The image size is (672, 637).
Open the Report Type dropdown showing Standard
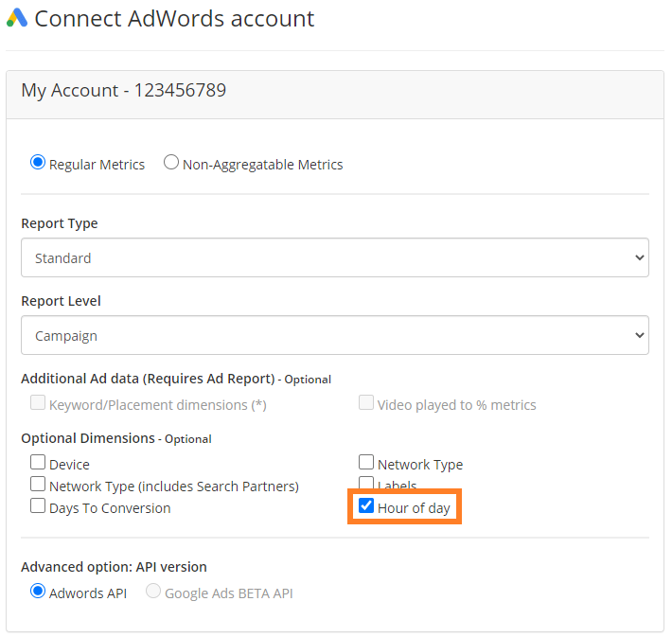(335, 257)
